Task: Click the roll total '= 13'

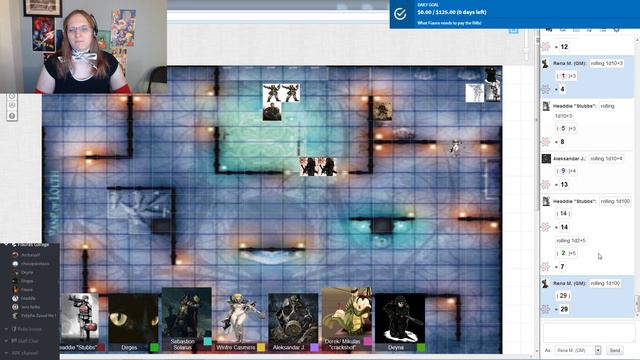Action: pyautogui.click(x=562, y=184)
